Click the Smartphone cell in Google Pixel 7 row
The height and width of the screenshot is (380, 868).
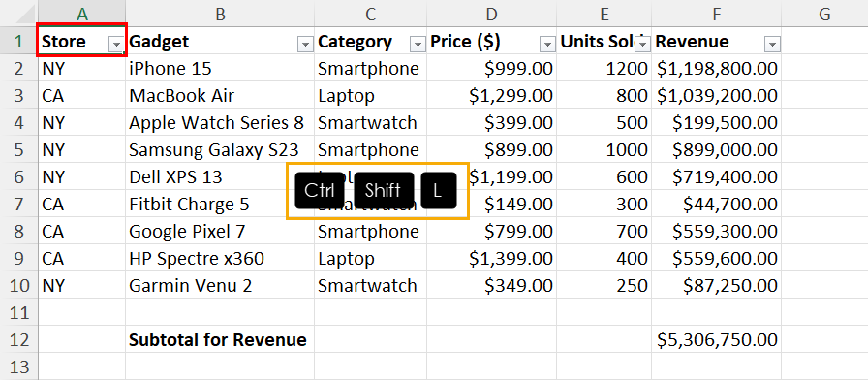[371, 231]
